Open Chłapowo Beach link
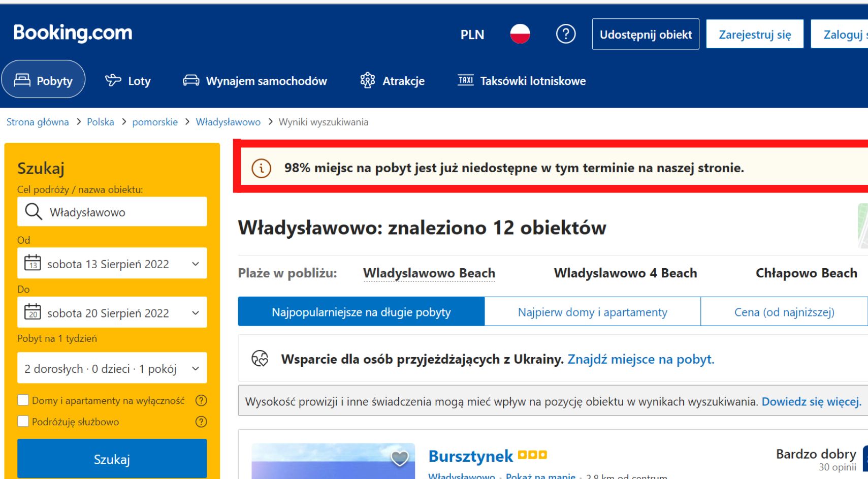The height and width of the screenshot is (479, 868). (807, 273)
